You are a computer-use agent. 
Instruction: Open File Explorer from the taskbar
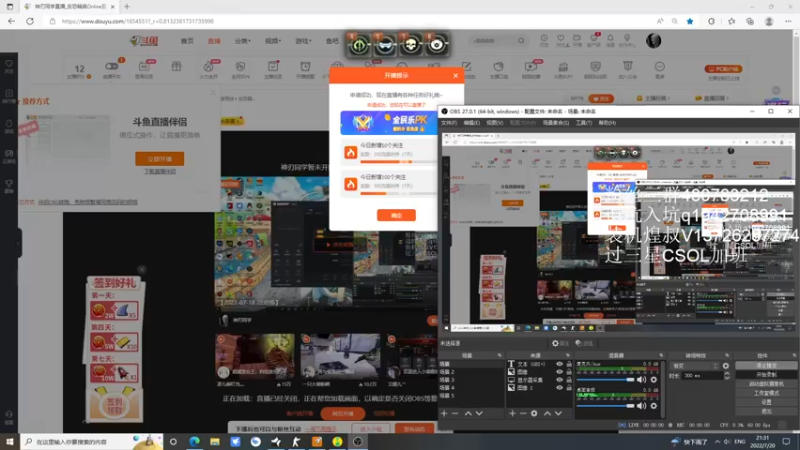tap(215, 441)
